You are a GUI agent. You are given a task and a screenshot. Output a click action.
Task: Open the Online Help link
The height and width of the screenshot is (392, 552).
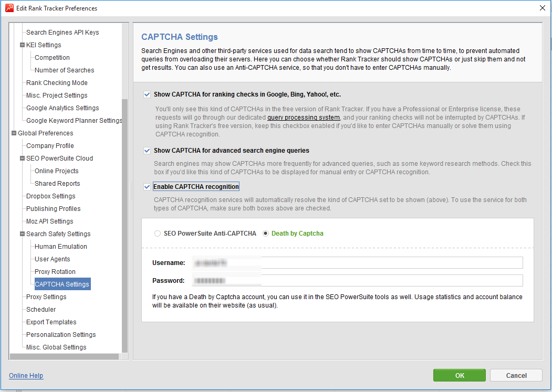coord(26,376)
